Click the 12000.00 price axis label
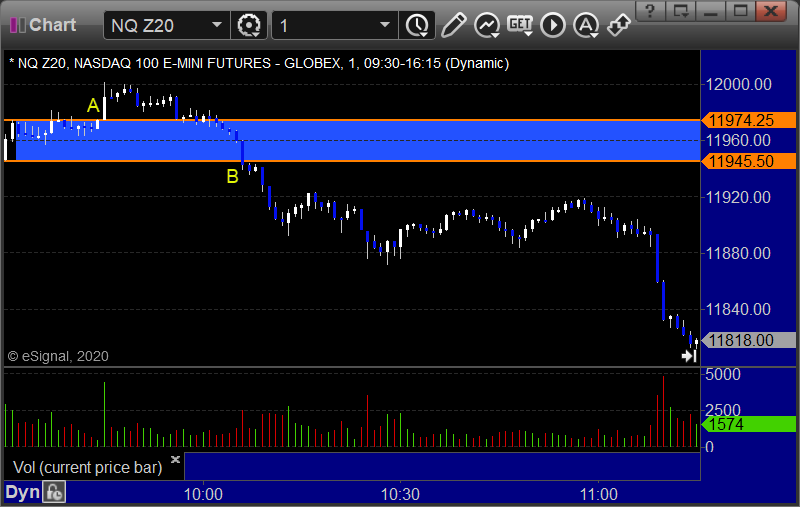 738,84
